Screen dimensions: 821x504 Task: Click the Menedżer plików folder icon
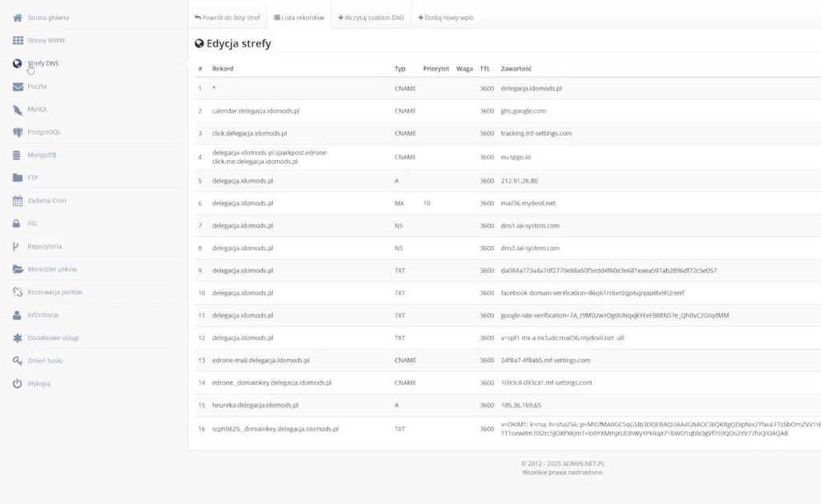17,269
